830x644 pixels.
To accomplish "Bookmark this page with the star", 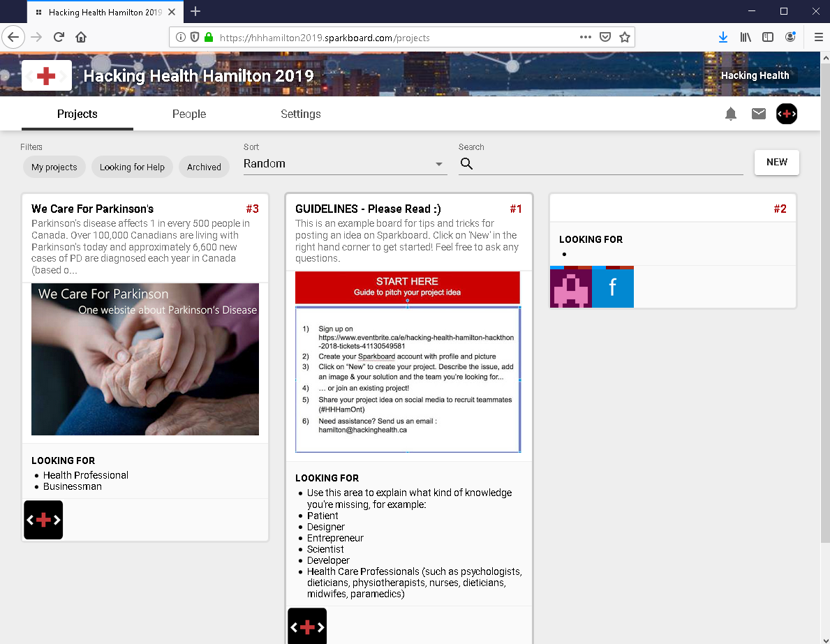I will pyautogui.click(x=625, y=37).
